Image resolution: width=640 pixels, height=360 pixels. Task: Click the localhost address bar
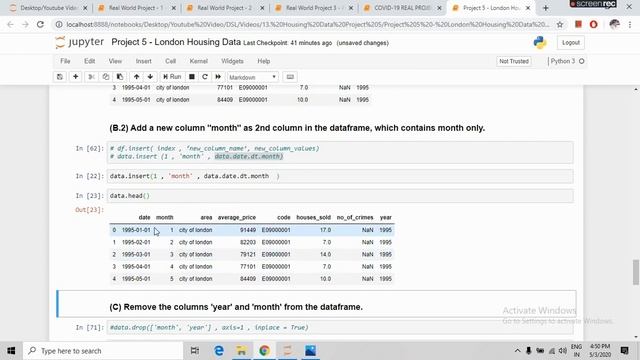point(308,24)
